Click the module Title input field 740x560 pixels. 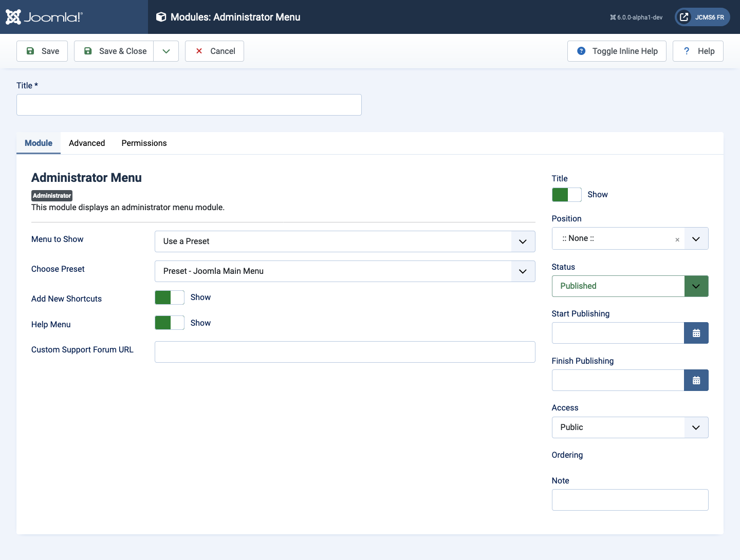point(189,105)
